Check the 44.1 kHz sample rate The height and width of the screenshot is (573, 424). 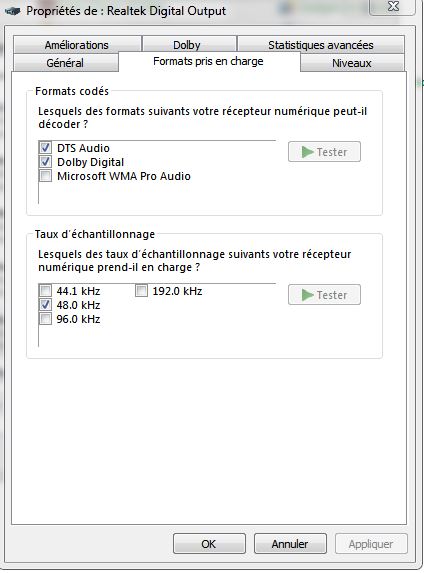click(x=45, y=291)
